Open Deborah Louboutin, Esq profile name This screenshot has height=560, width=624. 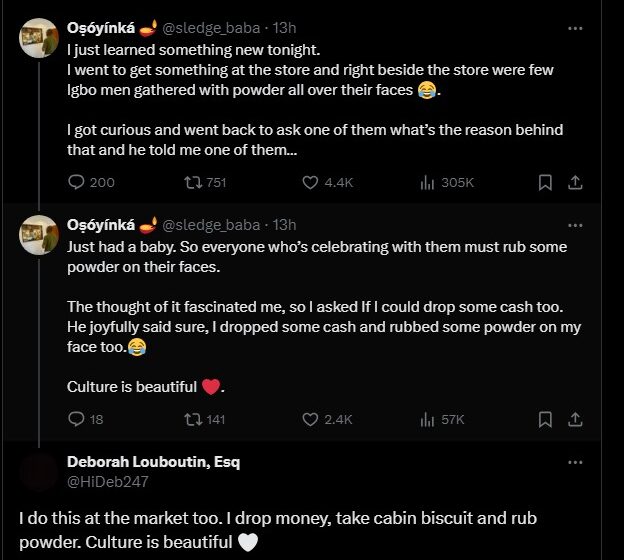pyautogui.click(x=153, y=462)
